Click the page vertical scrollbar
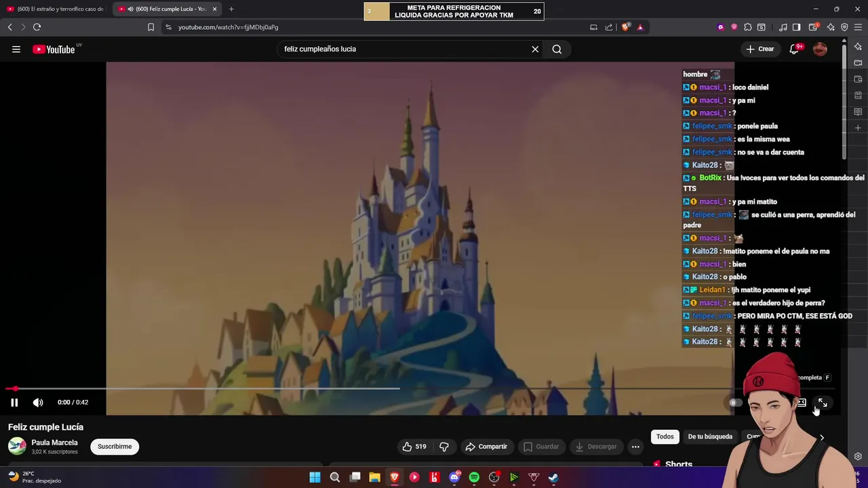This screenshot has height=488, width=868. coord(844,100)
